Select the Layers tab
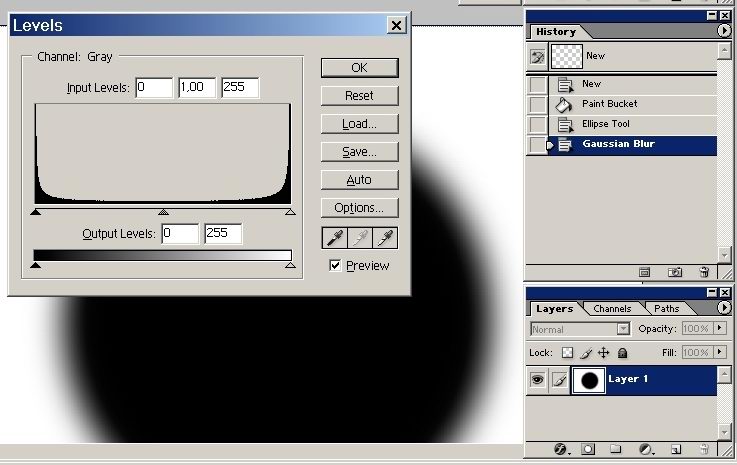Viewport: 737px width, 465px height. click(555, 309)
